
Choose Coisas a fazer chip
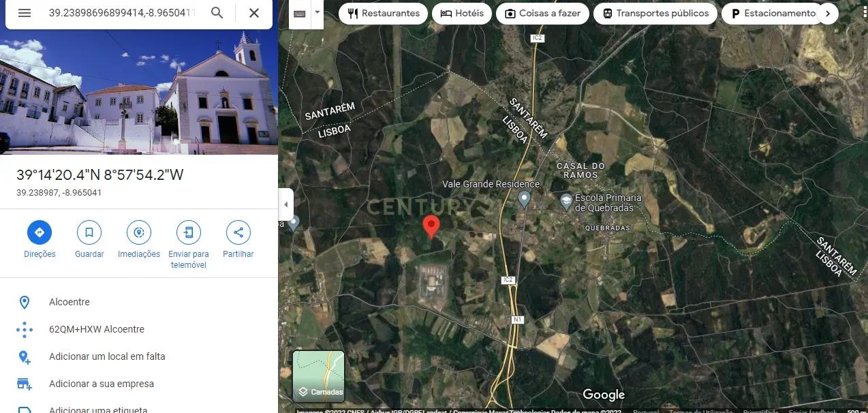542,13
